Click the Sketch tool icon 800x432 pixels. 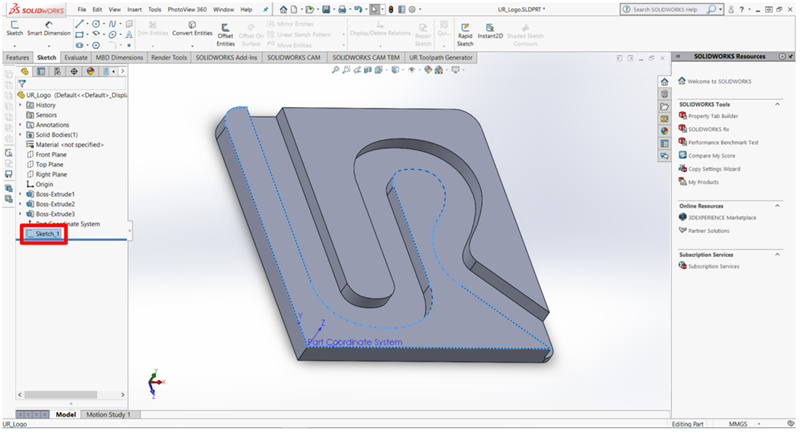(14, 28)
